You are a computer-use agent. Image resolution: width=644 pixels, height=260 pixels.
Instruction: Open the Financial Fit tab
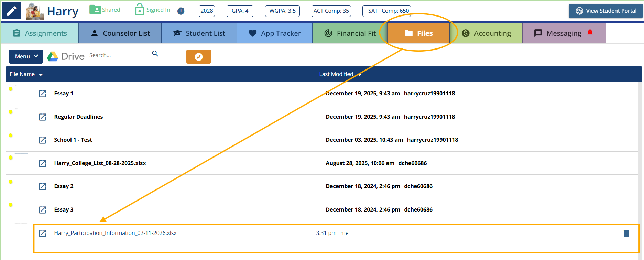click(x=350, y=33)
